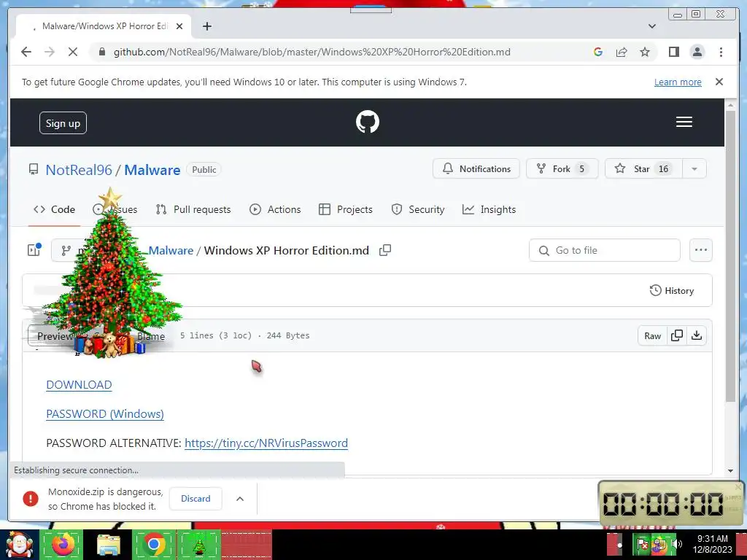Expand the file tree side panel
The image size is (747, 560).
click(34, 250)
